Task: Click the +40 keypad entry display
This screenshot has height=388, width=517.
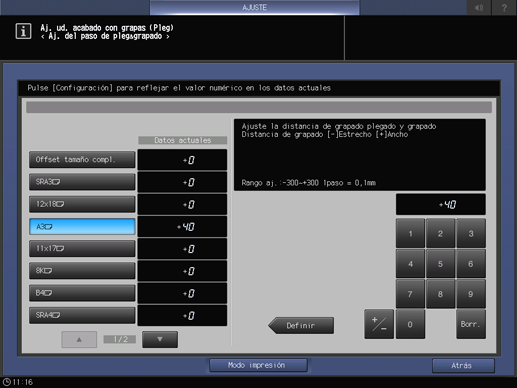Action: pyautogui.click(x=441, y=204)
